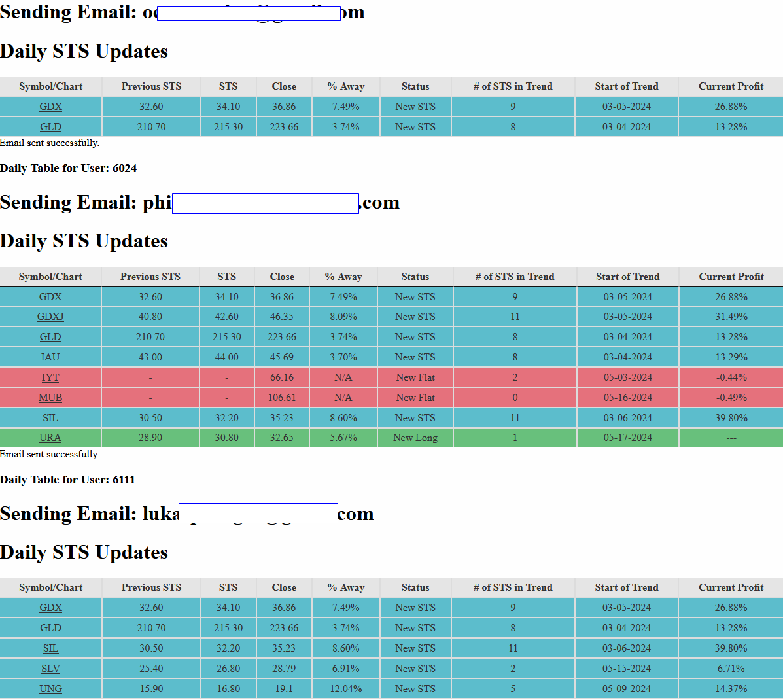
Task: Click GLD link just above the IAU row
Action: click(x=50, y=337)
